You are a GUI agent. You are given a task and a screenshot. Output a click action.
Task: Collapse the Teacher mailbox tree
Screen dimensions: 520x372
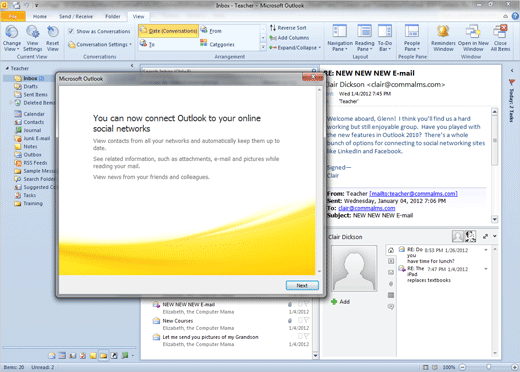point(7,68)
